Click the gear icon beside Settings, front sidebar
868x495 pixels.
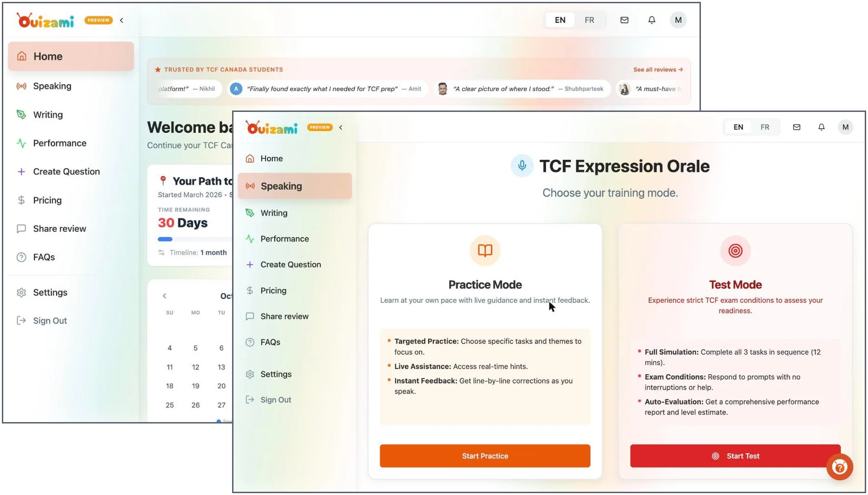pos(250,374)
